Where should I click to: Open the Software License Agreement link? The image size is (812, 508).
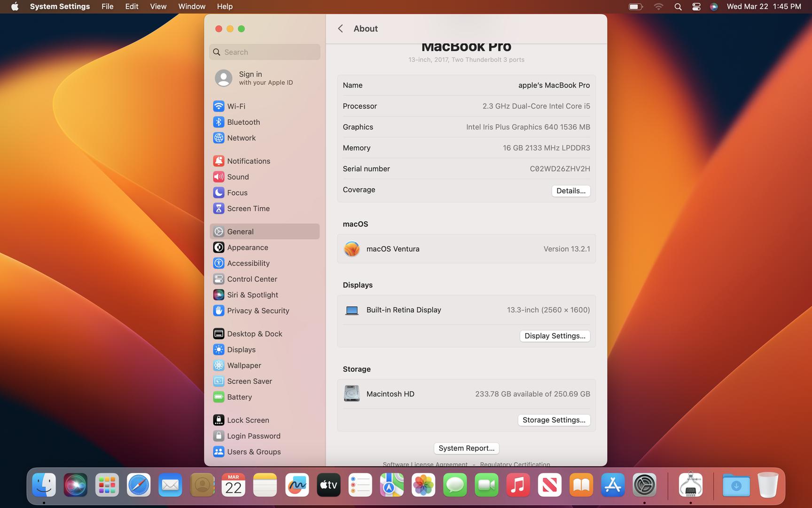pyautogui.click(x=425, y=464)
